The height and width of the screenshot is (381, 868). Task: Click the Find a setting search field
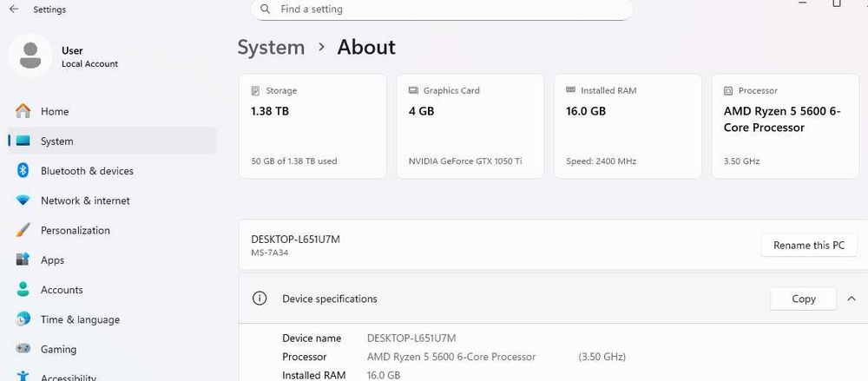[442, 10]
